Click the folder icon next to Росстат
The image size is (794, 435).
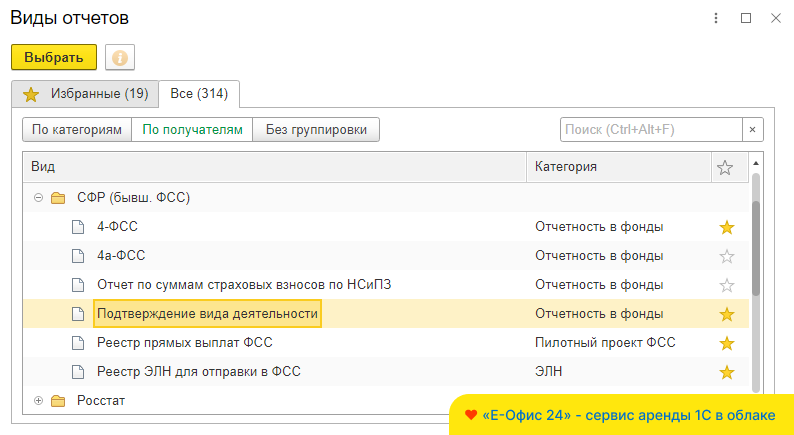(x=58, y=401)
